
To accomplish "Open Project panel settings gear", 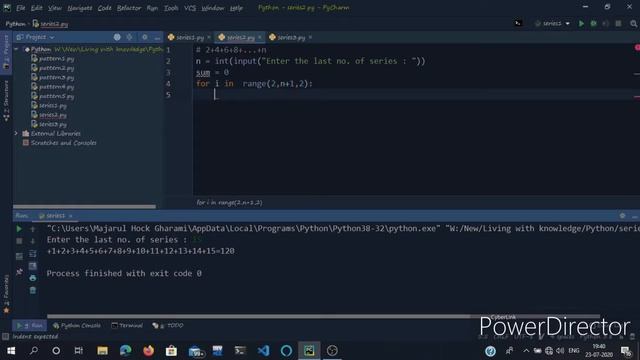I will 144,37.
